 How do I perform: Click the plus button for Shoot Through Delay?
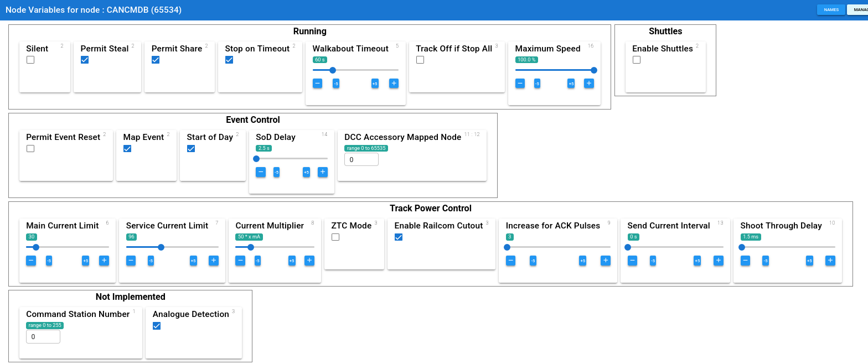pos(830,261)
